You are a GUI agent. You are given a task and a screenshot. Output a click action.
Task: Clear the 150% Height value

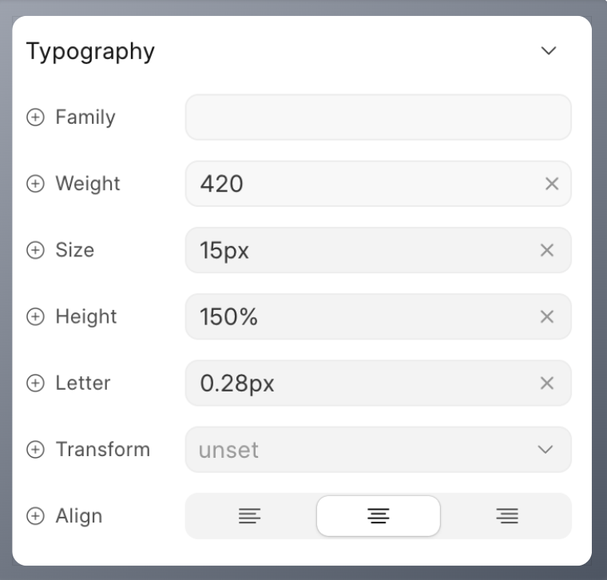(x=547, y=317)
